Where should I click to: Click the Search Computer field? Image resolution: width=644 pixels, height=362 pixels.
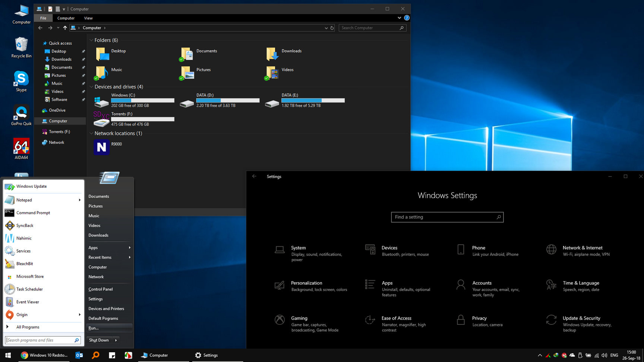(x=372, y=28)
